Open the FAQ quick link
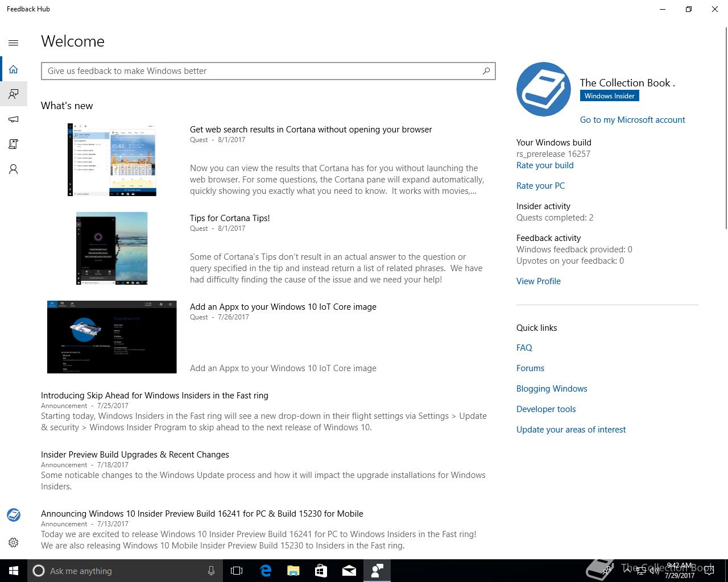 pos(524,348)
